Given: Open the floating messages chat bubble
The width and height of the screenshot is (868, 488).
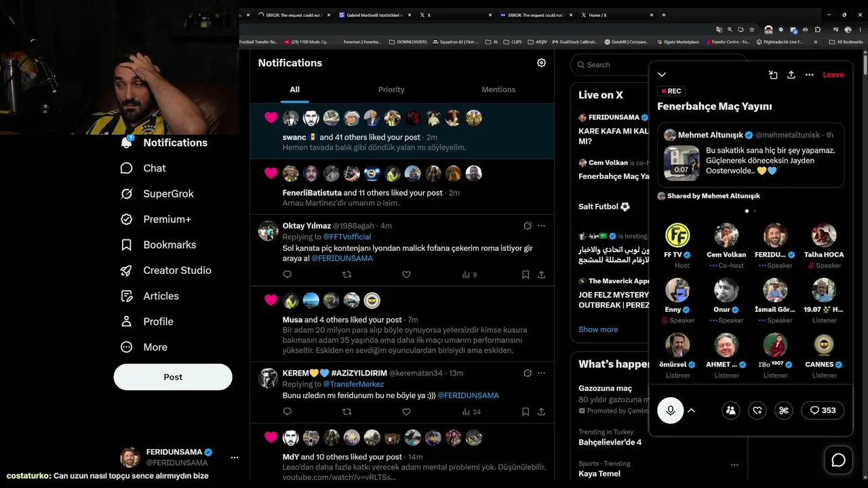Looking at the screenshot, I should (x=838, y=460).
